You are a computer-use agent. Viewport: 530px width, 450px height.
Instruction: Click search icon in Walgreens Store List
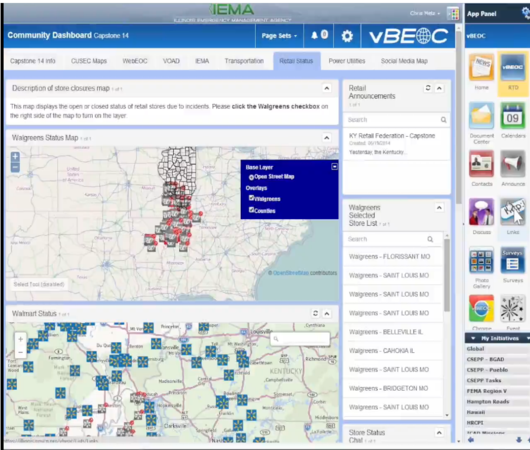click(x=430, y=239)
